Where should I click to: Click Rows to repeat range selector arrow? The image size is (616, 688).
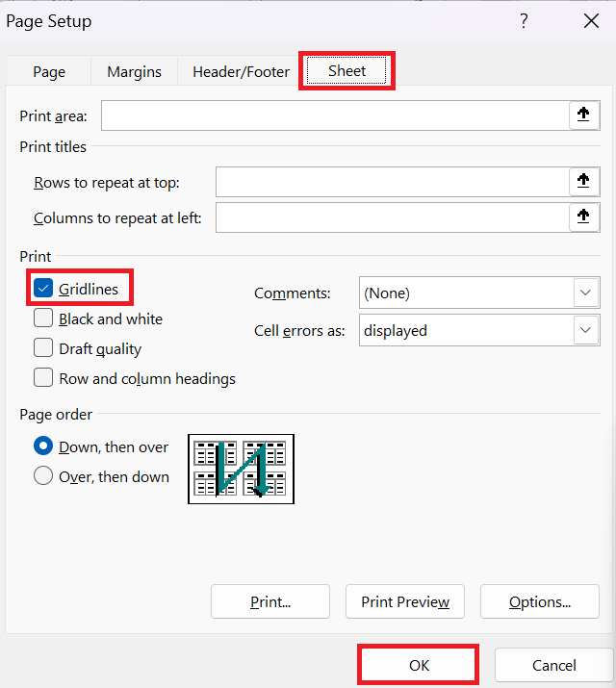click(x=584, y=181)
